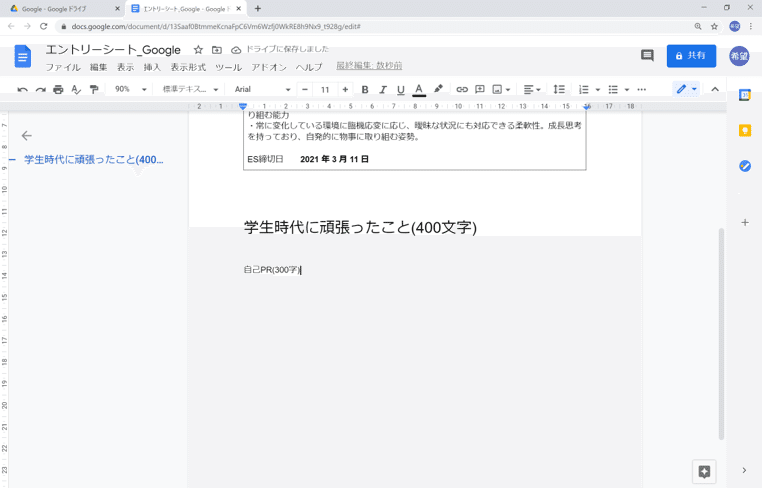
Task: Open the アドオン menu
Action: point(269,67)
